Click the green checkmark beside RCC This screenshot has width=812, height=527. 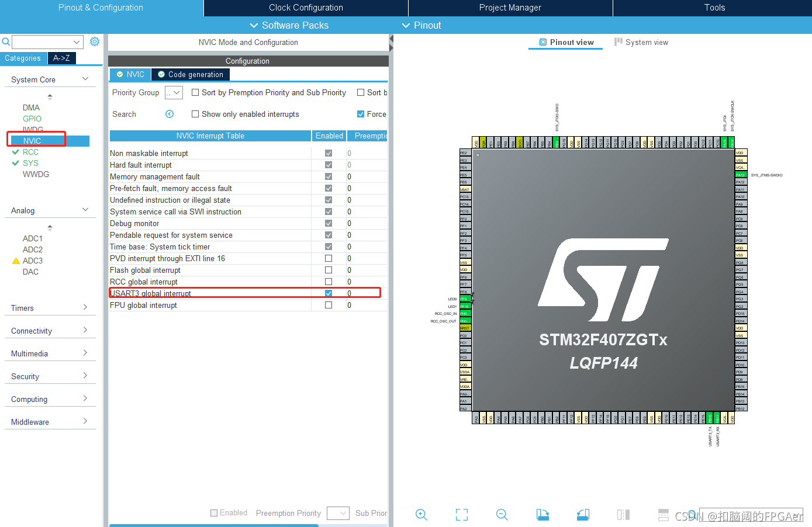(x=16, y=152)
